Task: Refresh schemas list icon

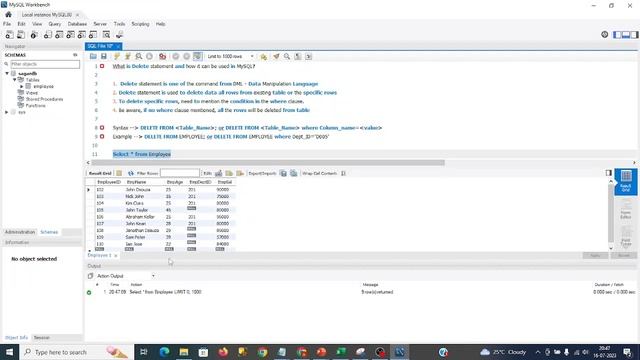Action: [75, 55]
